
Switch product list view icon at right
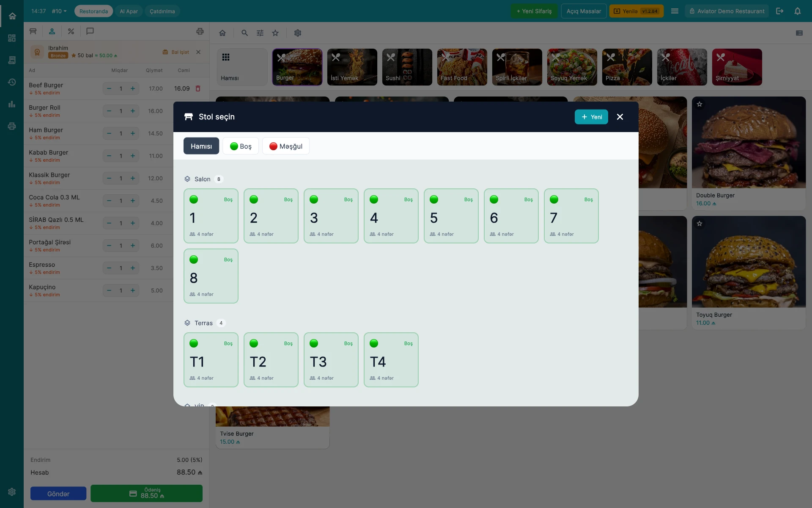click(799, 33)
